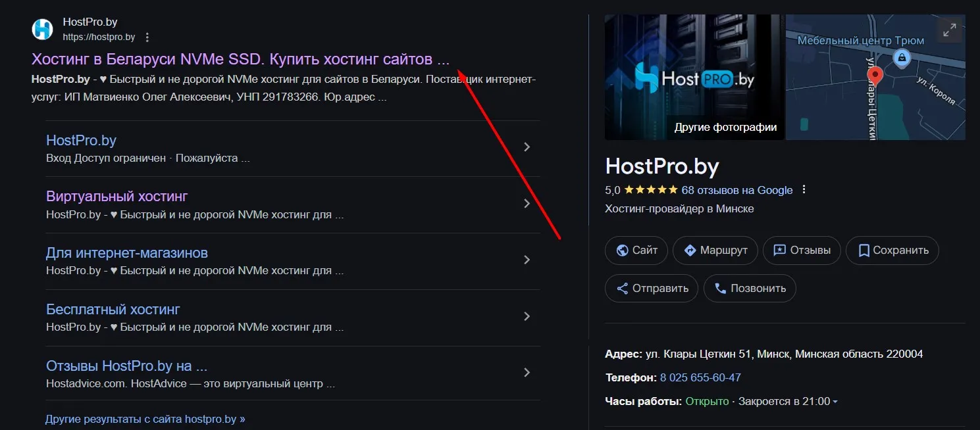The image size is (980, 430).
Task: Call the phone number 8 025 655-60-47
Action: [x=700, y=377]
